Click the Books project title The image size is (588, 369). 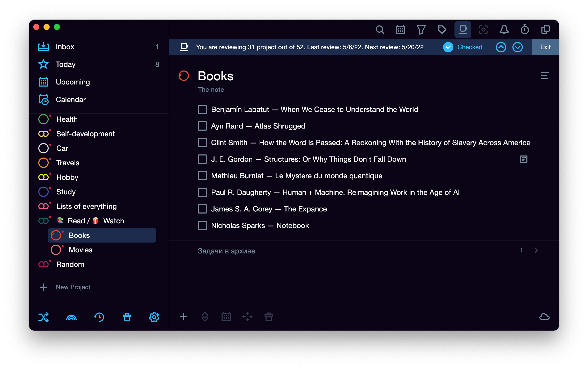click(x=216, y=76)
